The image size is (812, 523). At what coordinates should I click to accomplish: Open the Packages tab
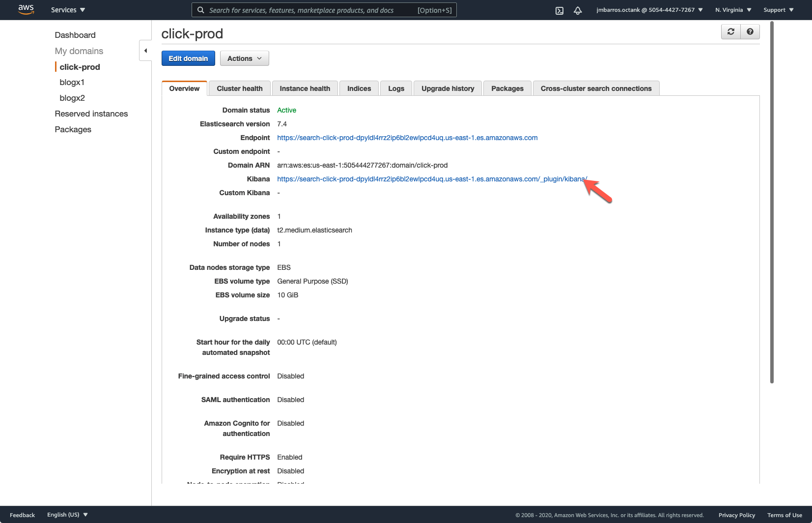coord(507,88)
